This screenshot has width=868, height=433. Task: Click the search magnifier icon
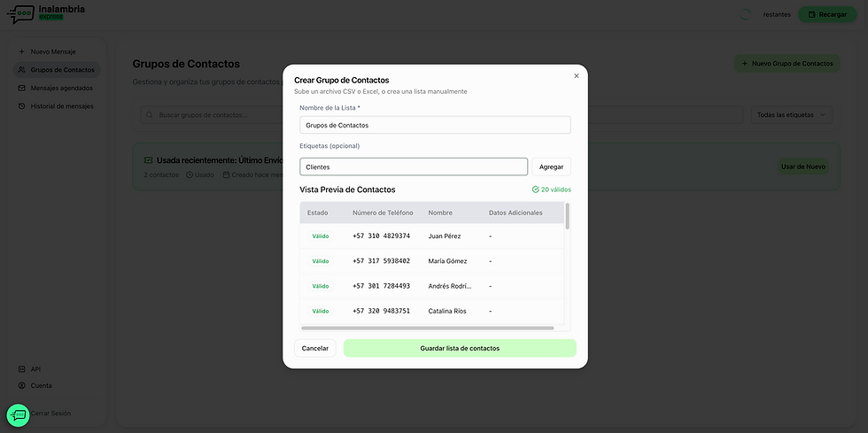tap(150, 115)
